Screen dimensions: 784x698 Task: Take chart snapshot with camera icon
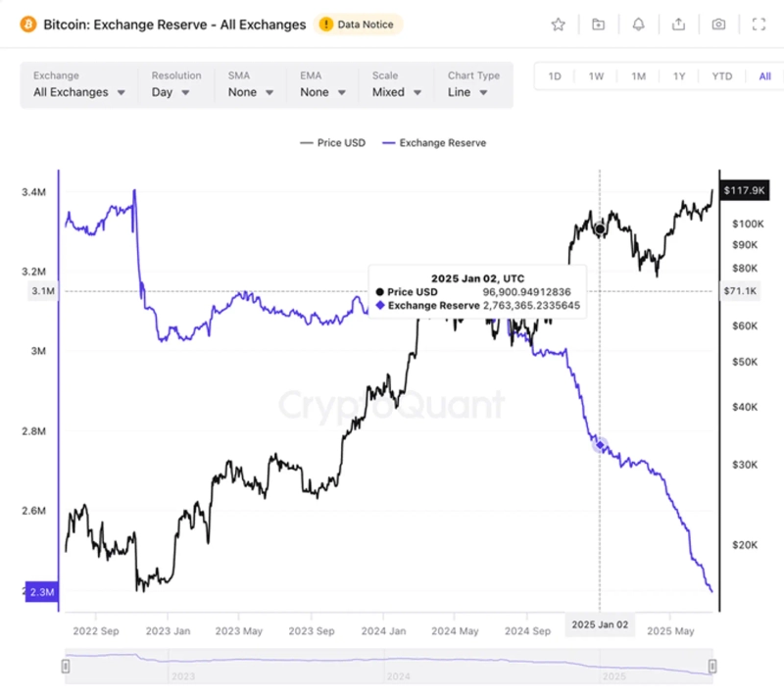[718, 25]
